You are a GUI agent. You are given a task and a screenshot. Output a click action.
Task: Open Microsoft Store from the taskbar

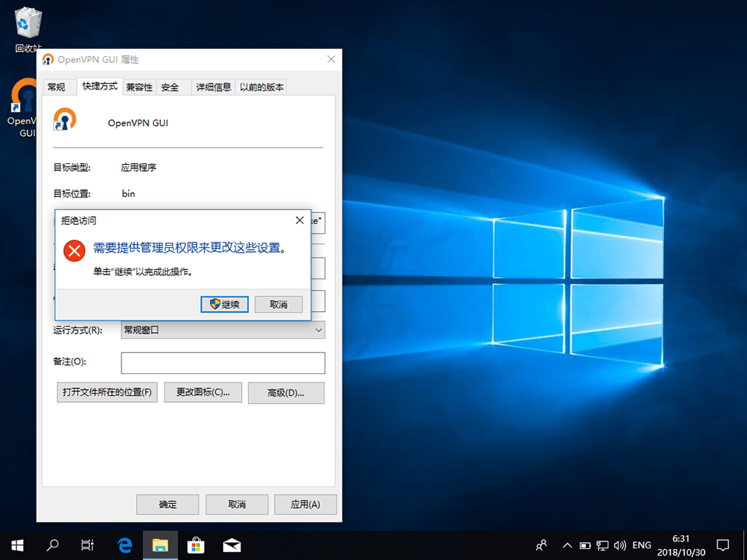tap(196, 545)
